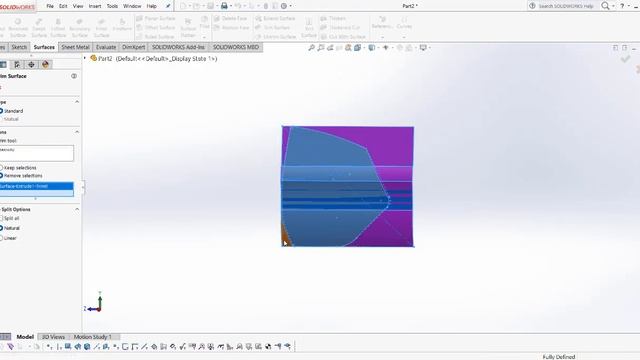The height and width of the screenshot is (360, 640).
Task: Click the panel collapse handle beside the PropertyManager
Action: [83, 187]
